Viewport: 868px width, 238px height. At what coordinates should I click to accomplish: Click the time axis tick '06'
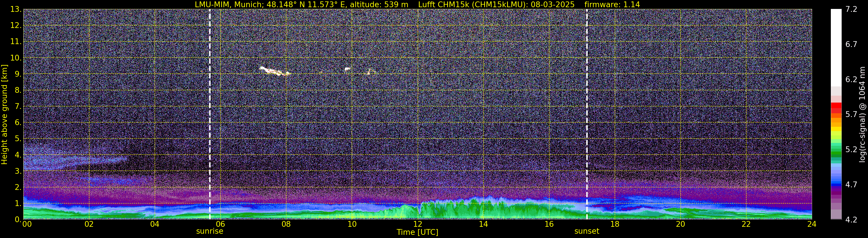point(220,224)
